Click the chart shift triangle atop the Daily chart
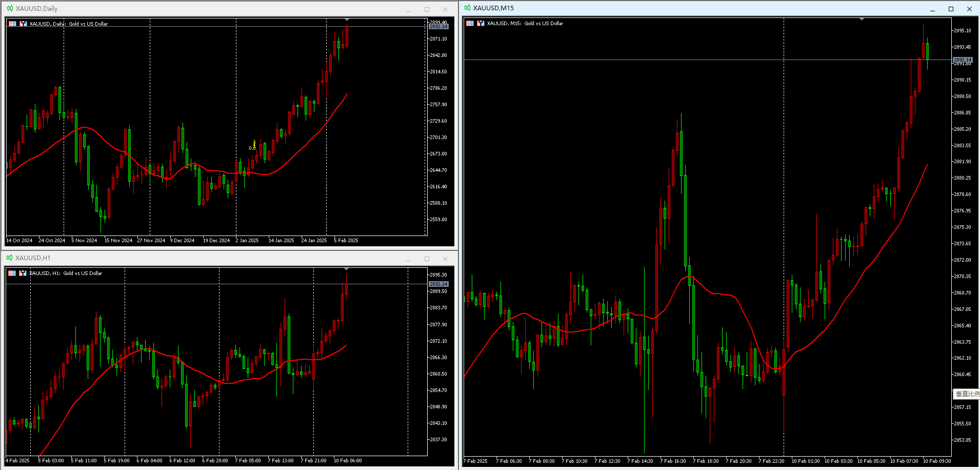The height and width of the screenshot is (470, 980). 347,19
